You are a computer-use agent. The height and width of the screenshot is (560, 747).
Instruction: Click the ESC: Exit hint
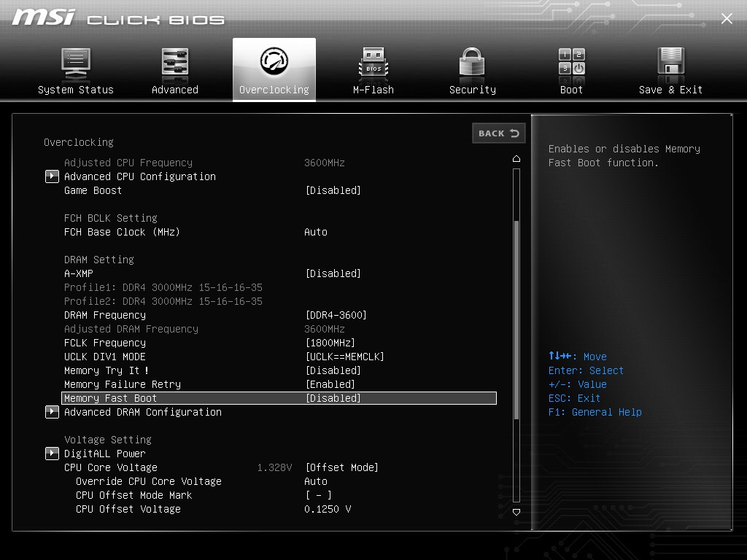575,398
